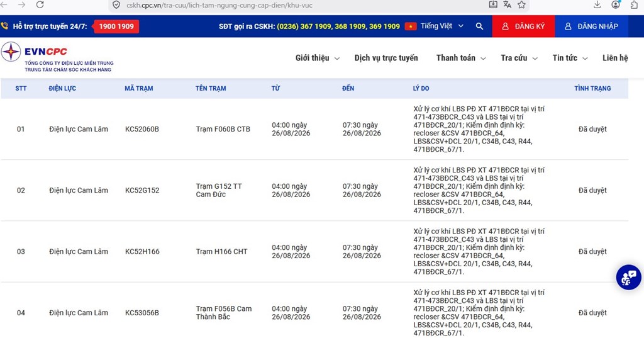Click ĐĂNG KÝ register button
Viewport: 644px width, 338px height.
pyautogui.click(x=523, y=26)
